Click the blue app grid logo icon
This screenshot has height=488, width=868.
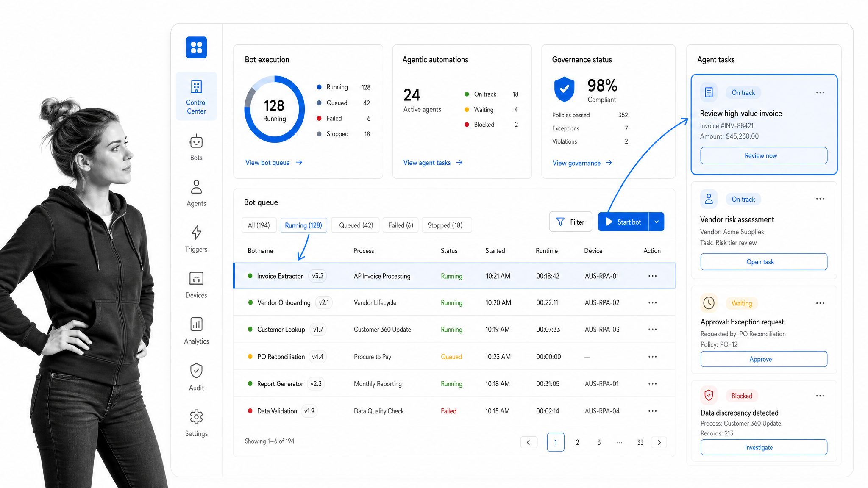point(196,47)
